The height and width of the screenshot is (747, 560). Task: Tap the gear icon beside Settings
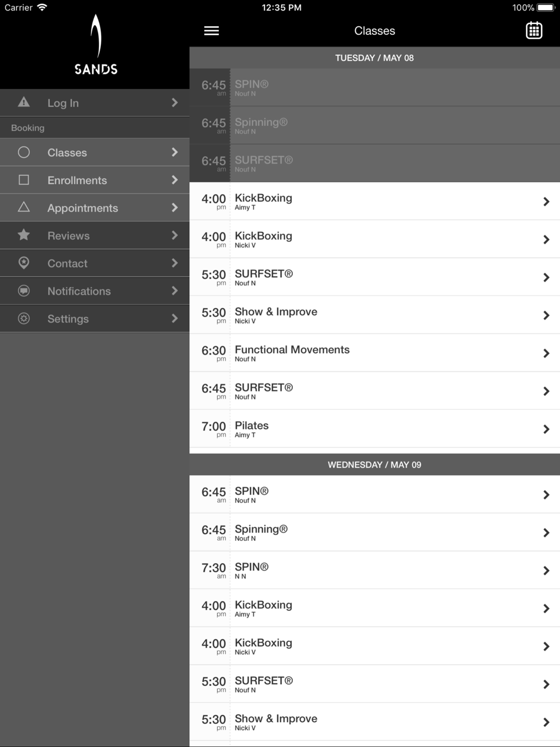pyautogui.click(x=24, y=318)
